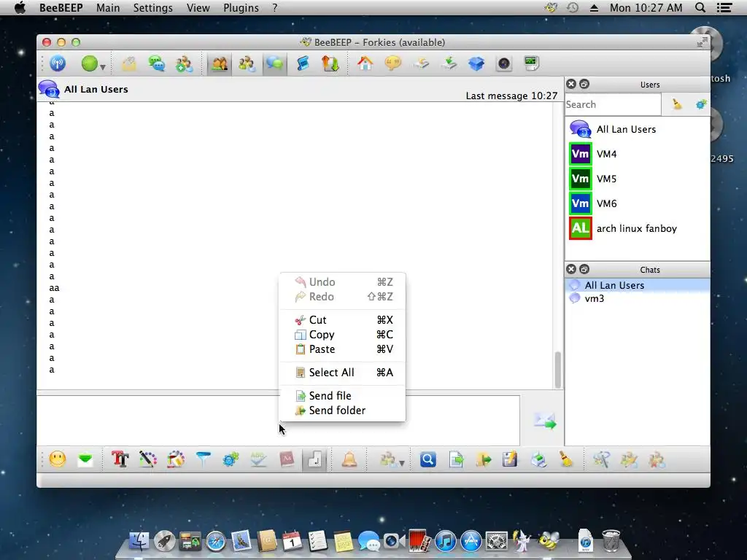Click the BeeBEEP bee dock icon
This screenshot has width=747, height=560.
(549, 542)
